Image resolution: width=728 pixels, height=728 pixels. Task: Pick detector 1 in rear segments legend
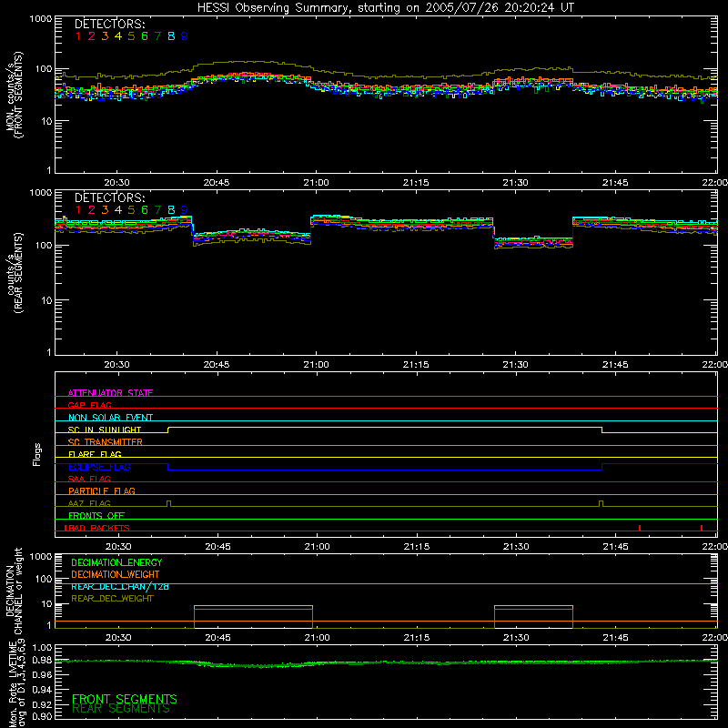[x=78, y=210]
